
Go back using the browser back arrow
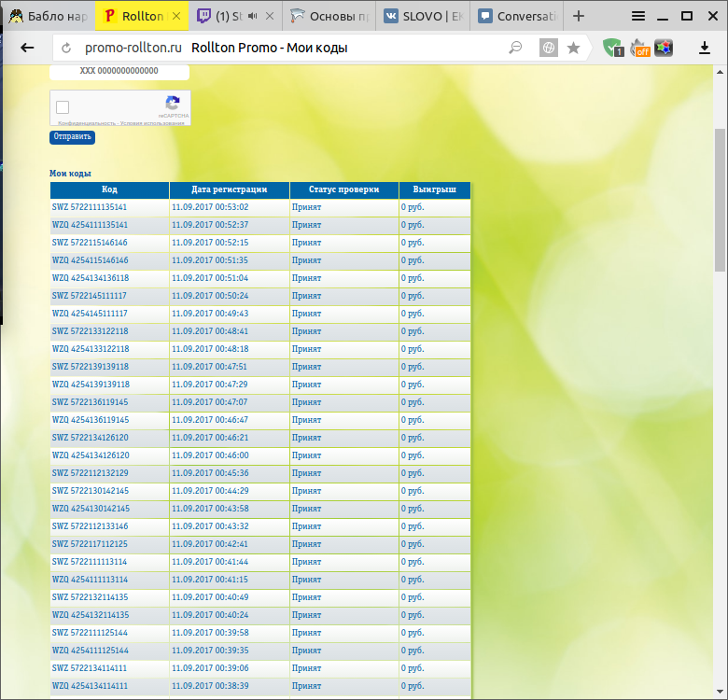(27, 48)
